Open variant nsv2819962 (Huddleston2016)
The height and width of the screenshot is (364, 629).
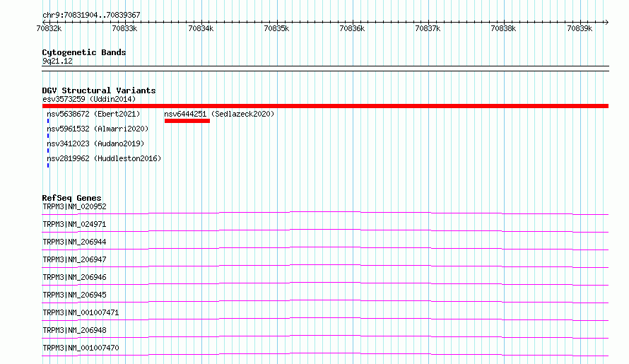[x=104, y=158]
